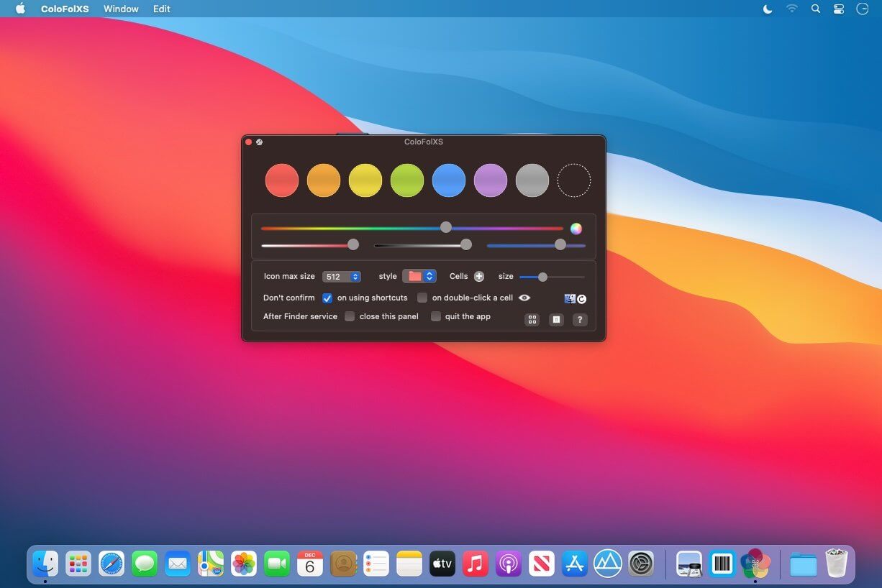The height and width of the screenshot is (588, 882).
Task: Check the 'close this panel' checkbox
Action: pyautogui.click(x=350, y=316)
